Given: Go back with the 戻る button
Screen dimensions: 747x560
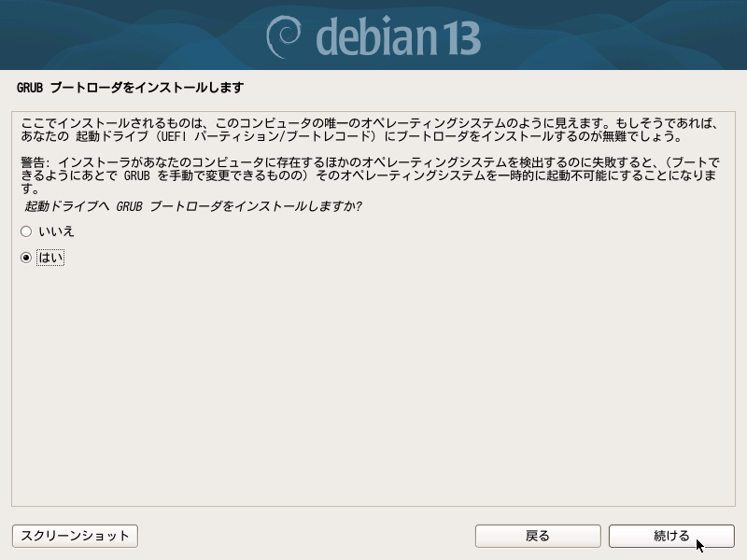Looking at the screenshot, I should click(538, 536).
